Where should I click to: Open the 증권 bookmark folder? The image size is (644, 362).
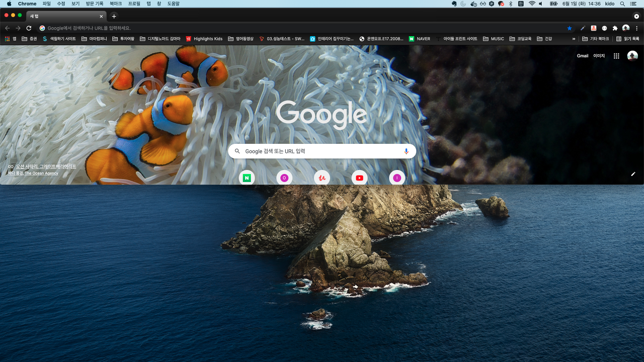pyautogui.click(x=29, y=39)
